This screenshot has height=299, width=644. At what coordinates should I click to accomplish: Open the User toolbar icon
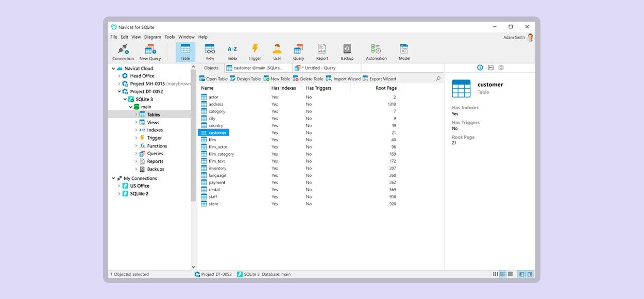click(277, 52)
